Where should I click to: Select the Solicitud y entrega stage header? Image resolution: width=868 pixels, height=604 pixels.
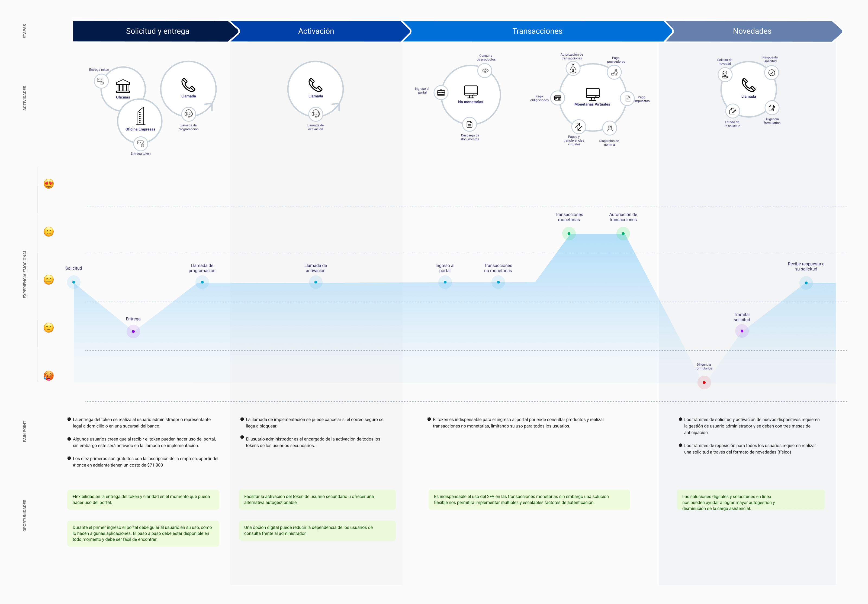(x=157, y=31)
